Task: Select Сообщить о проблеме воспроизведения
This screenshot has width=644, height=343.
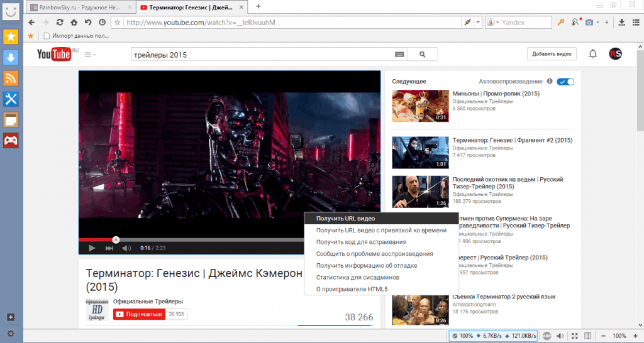Action: (381, 254)
